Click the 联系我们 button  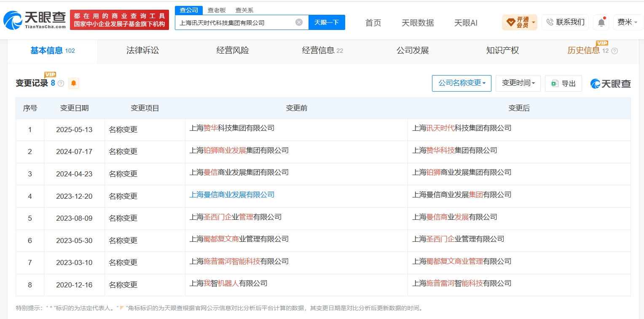(565, 22)
